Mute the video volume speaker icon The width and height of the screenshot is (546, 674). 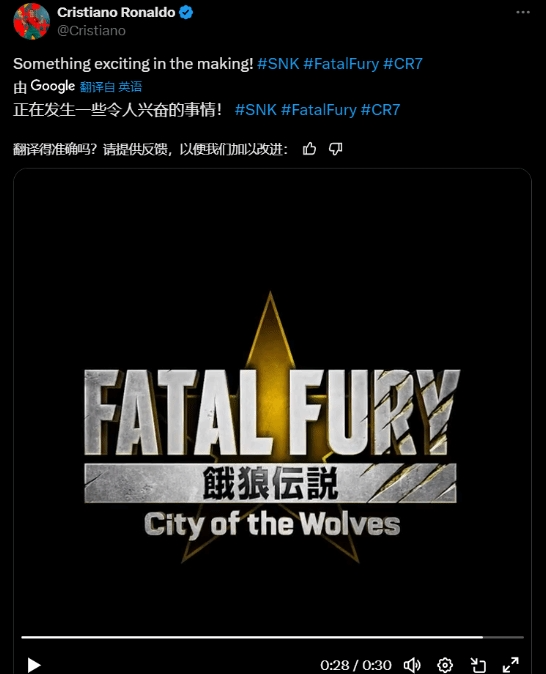coord(412,665)
